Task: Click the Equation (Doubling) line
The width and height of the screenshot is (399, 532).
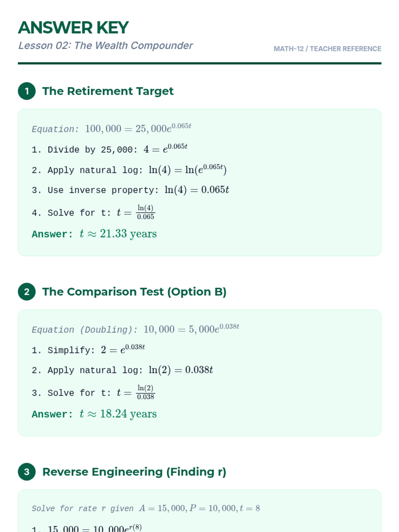Action: point(135,329)
